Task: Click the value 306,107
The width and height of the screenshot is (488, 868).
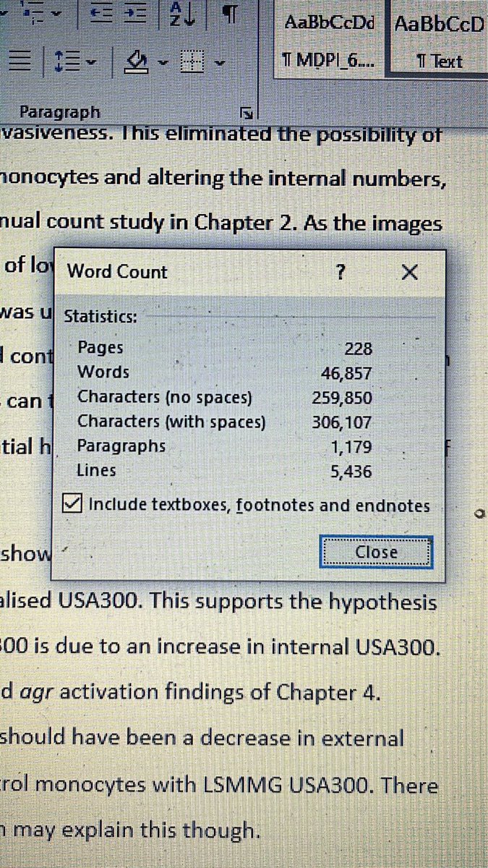Action: coord(343,422)
